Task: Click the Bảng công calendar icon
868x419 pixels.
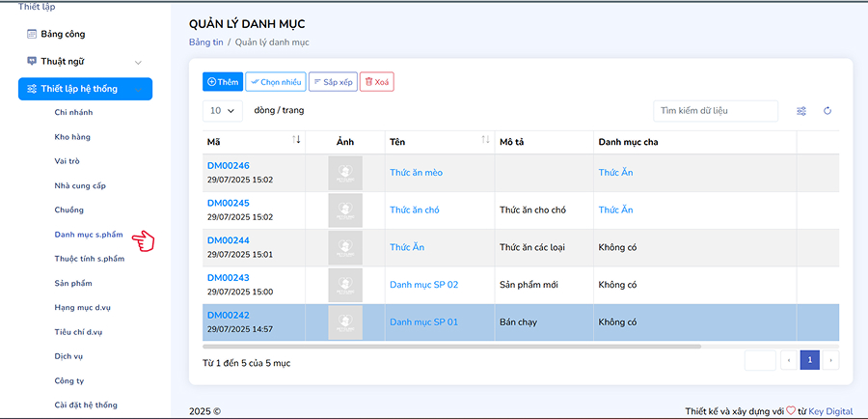Action: [x=32, y=34]
